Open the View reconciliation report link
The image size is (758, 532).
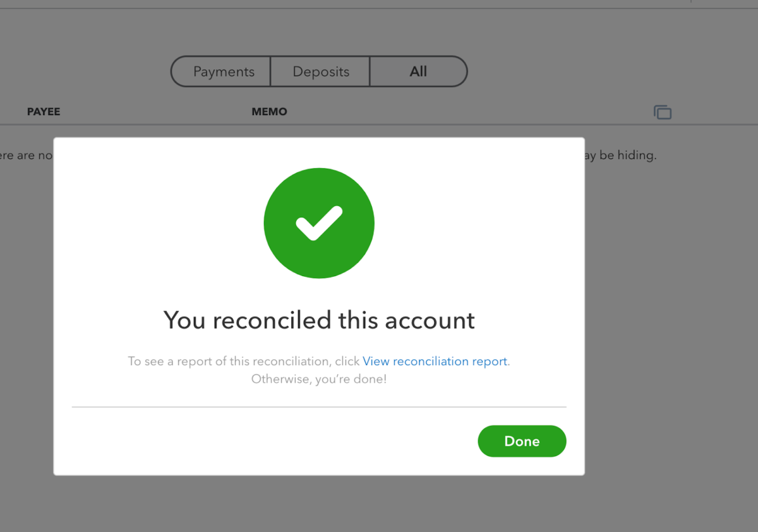click(x=435, y=361)
